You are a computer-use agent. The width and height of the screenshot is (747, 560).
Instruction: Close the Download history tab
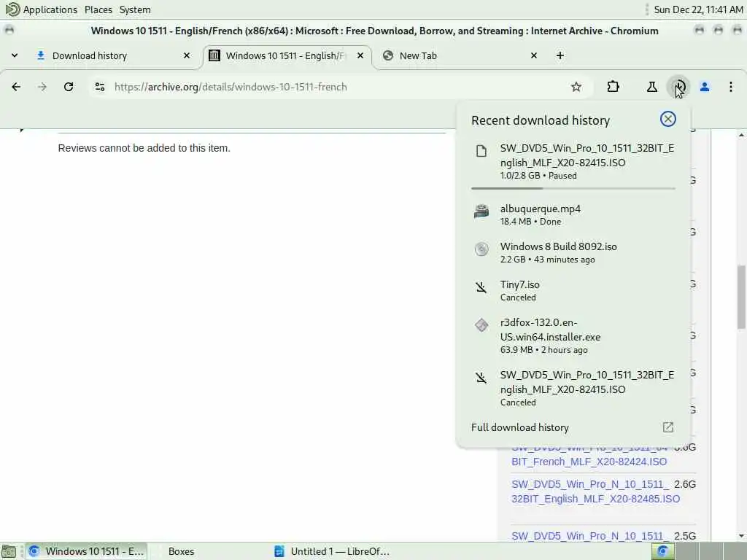187,55
